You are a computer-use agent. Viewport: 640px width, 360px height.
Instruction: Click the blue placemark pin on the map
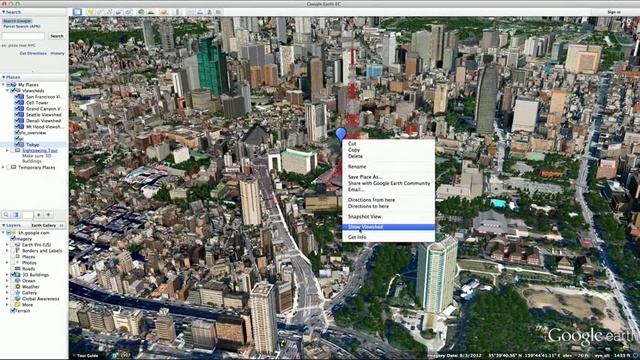tap(341, 133)
